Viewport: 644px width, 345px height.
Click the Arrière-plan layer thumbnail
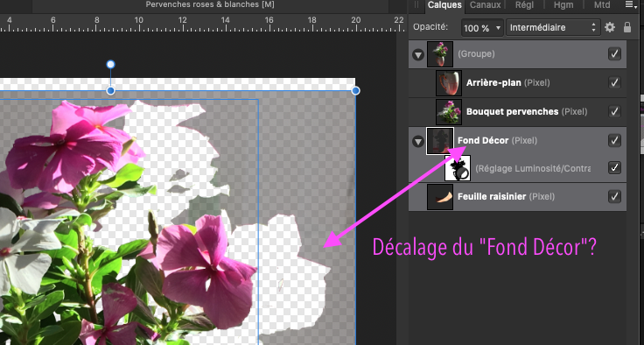(x=449, y=82)
